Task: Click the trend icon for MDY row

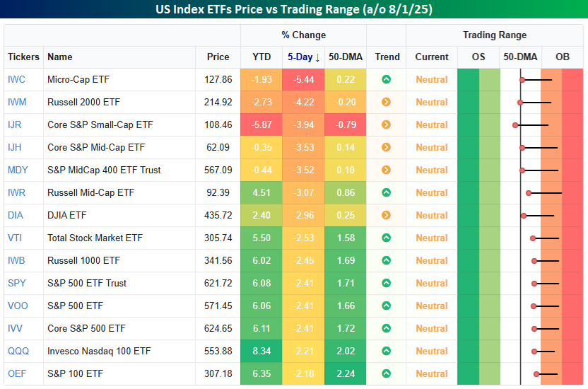Action: (x=386, y=170)
